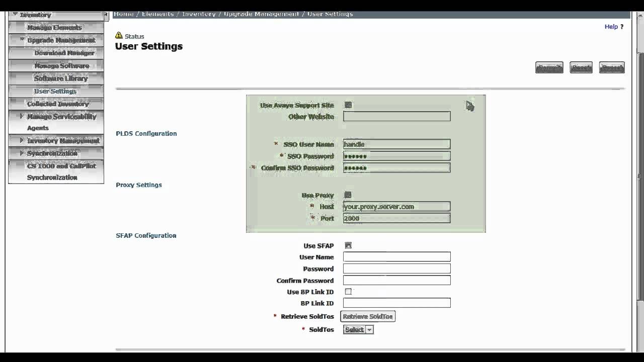
Task: Expand the Inventory Management arrow
Action: [22, 141]
